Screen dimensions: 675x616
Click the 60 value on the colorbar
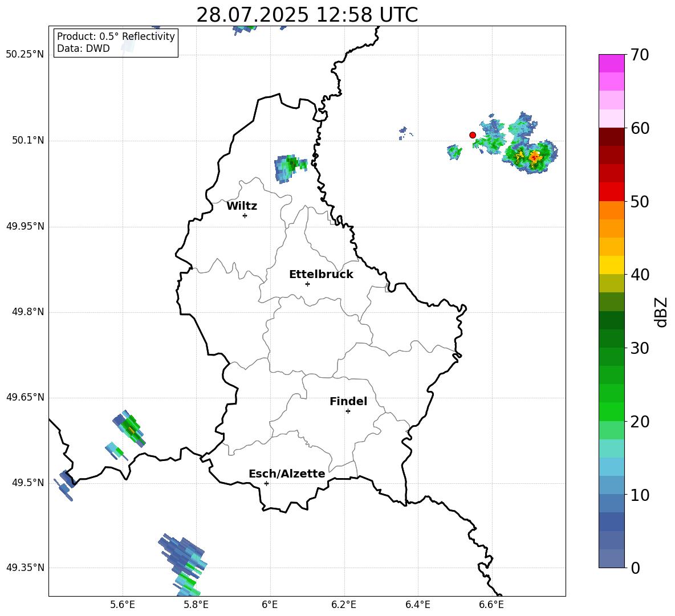click(x=640, y=128)
